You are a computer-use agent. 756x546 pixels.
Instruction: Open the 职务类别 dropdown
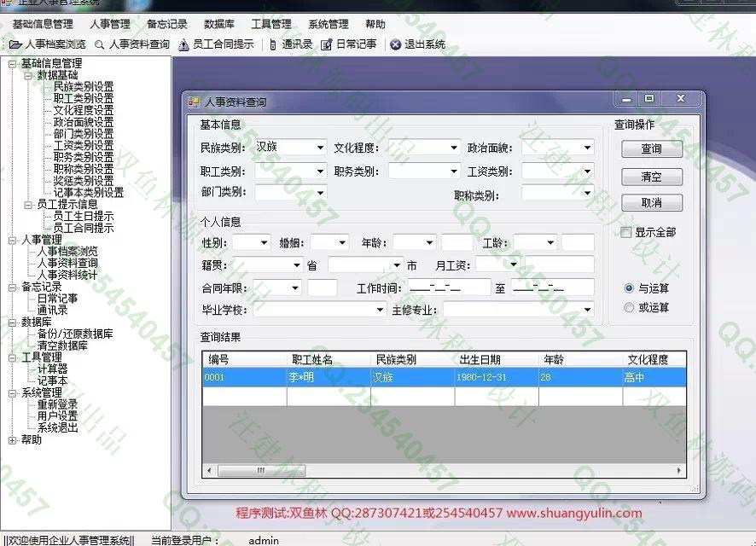pyautogui.click(x=454, y=171)
